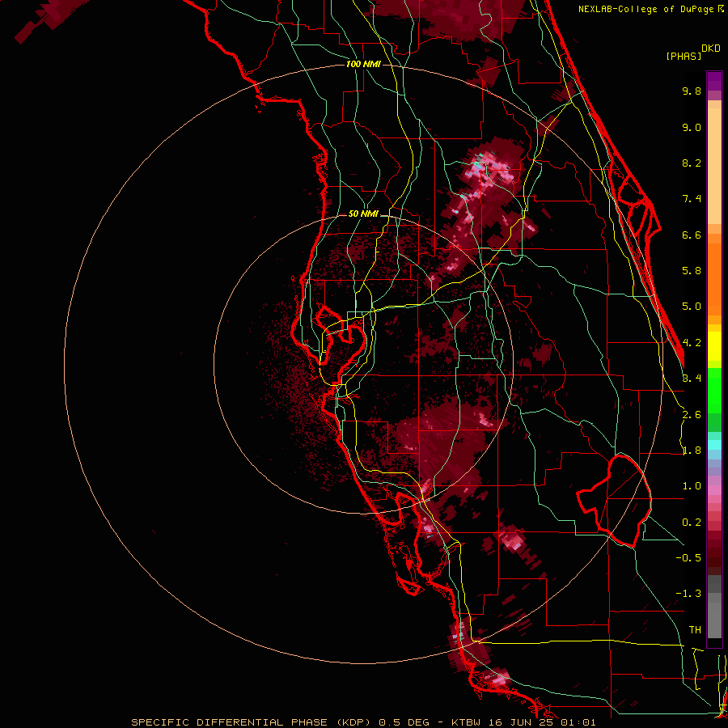Select the -1.3 scale value
The image size is (728, 728).
pos(688,594)
